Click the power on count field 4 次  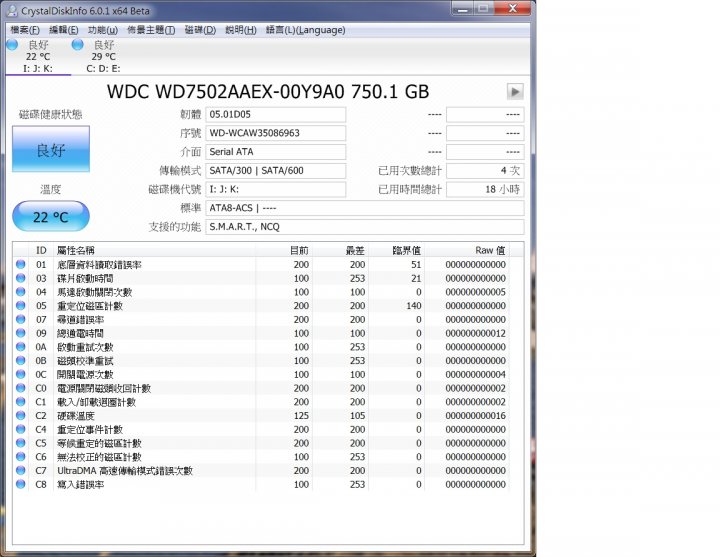[485, 171]
